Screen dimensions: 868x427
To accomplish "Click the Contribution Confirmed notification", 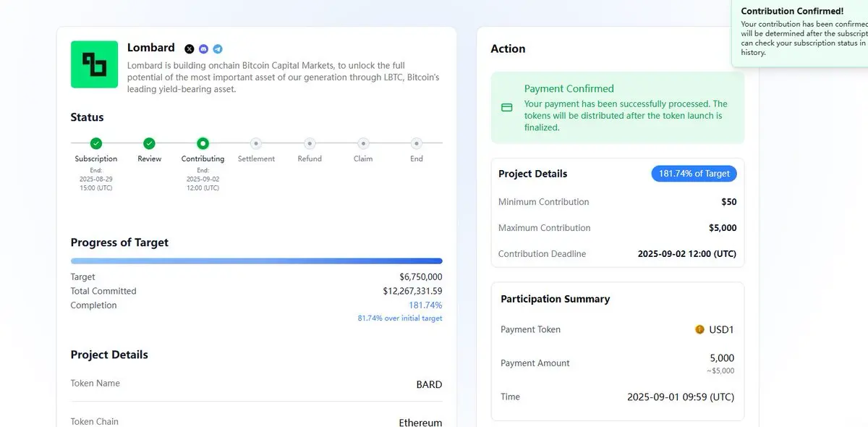I will point(800,33).
